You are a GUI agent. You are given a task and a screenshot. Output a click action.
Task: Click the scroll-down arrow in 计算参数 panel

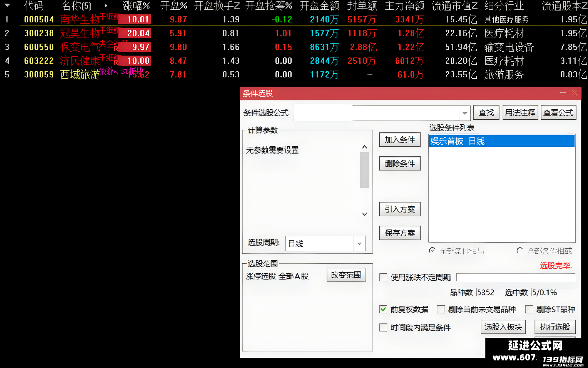(365, 214)
